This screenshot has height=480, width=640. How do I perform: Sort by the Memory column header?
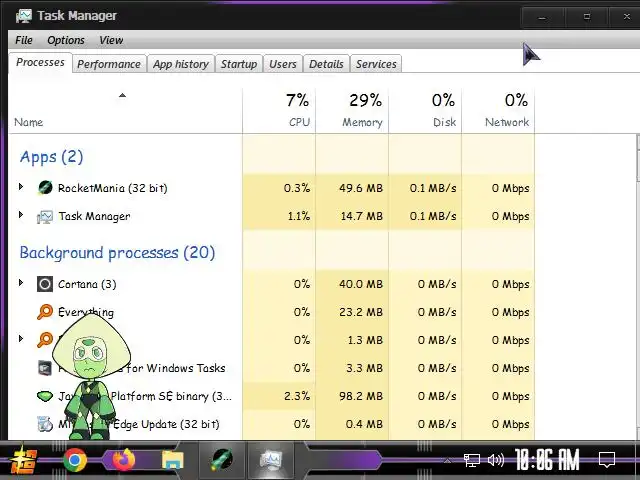coord(352,110)
